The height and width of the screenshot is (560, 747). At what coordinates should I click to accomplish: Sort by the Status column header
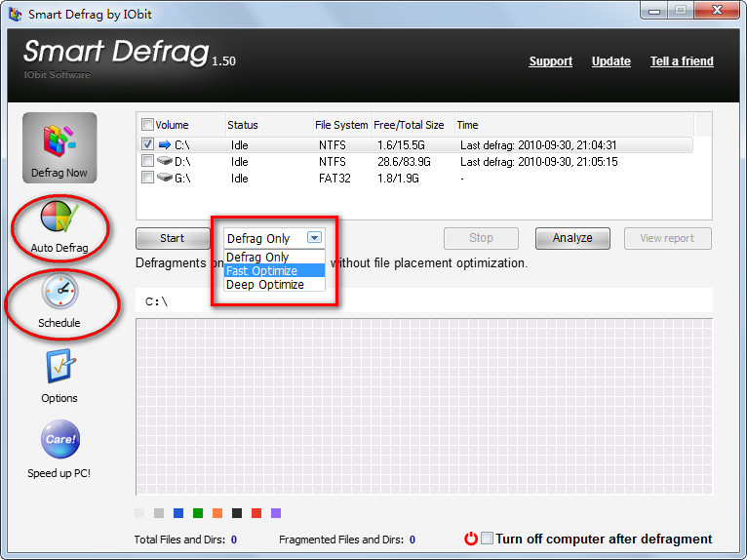click(269, 125)
